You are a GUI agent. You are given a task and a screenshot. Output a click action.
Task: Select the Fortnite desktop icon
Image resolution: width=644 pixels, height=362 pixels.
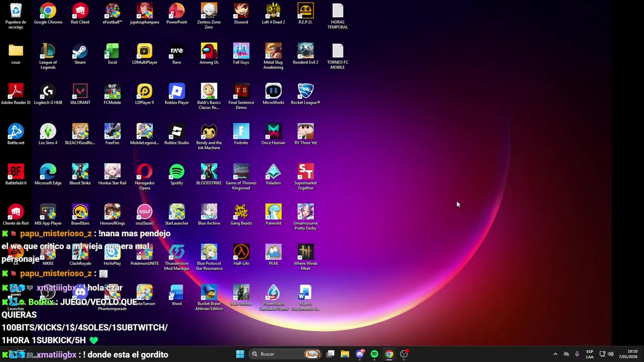click(241, 134)
